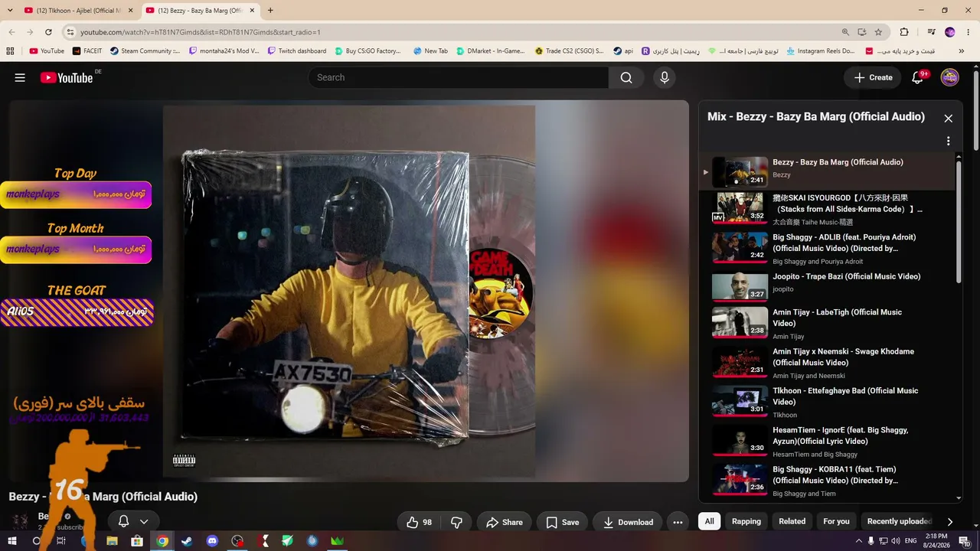
Task: Close the Tlkhoon - Ajibe! browser tab
Action: (x=130, y=11)
